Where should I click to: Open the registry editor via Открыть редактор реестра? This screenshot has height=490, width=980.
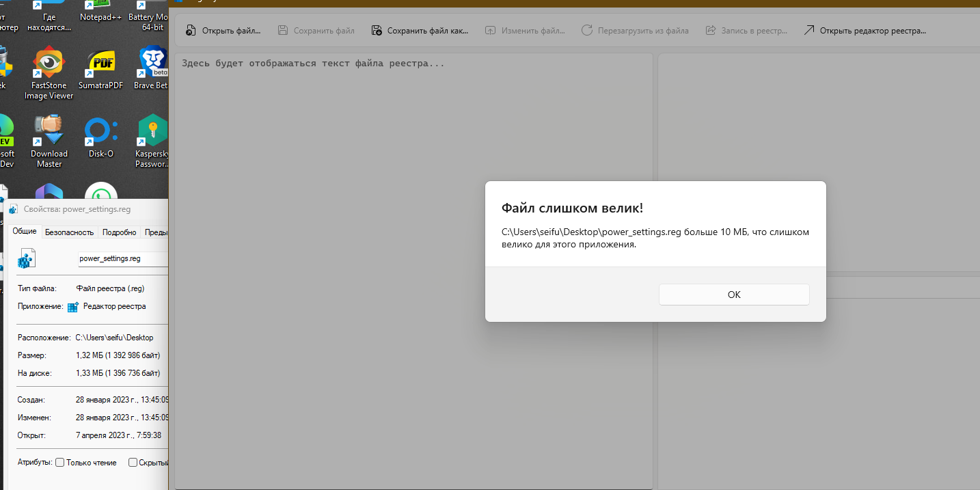[x=865, y=30]
